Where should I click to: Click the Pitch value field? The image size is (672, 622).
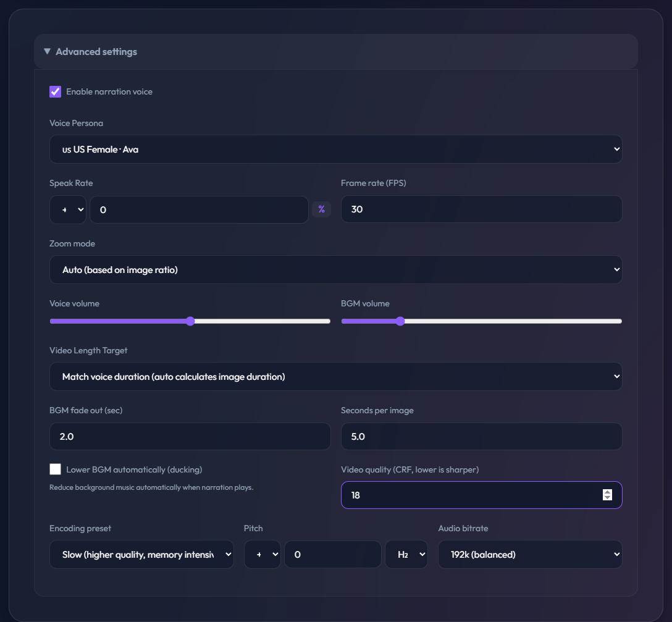click(332, 554)
